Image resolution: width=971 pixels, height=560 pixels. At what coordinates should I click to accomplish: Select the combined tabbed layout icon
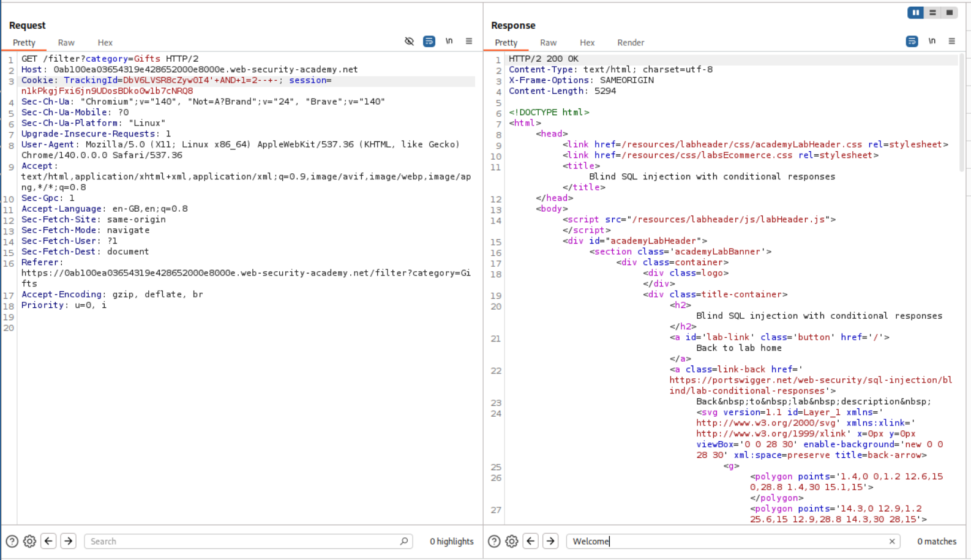(x=950, y=12)
